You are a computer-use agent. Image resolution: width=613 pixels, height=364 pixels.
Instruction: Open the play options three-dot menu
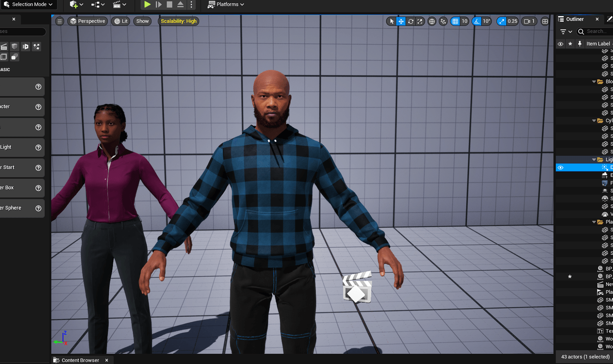pos(191,4)
